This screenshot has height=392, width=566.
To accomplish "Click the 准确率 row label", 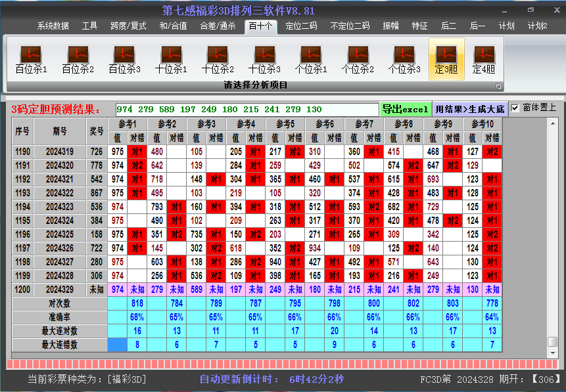I will pos(60,317).
